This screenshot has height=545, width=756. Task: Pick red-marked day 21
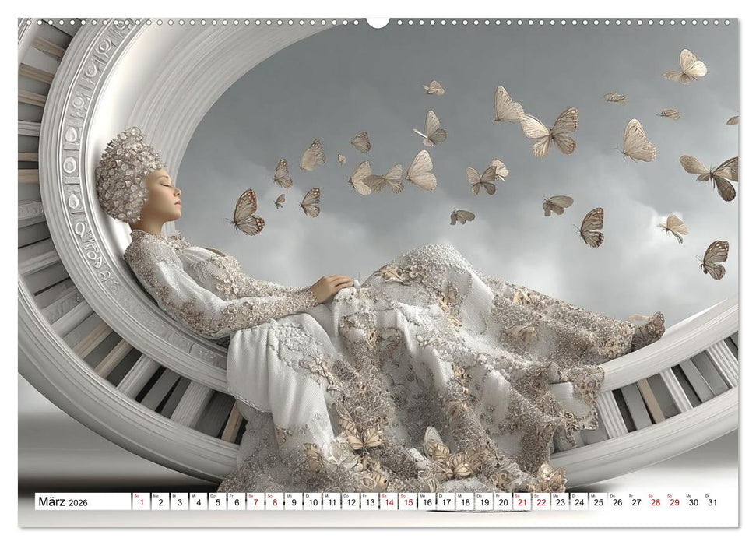click(522, 502)
